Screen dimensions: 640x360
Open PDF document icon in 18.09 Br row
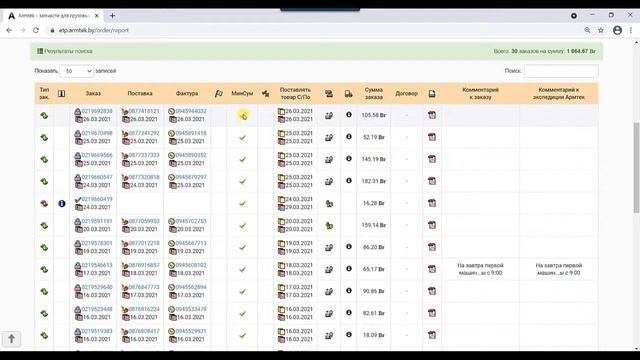pos(432,336)
